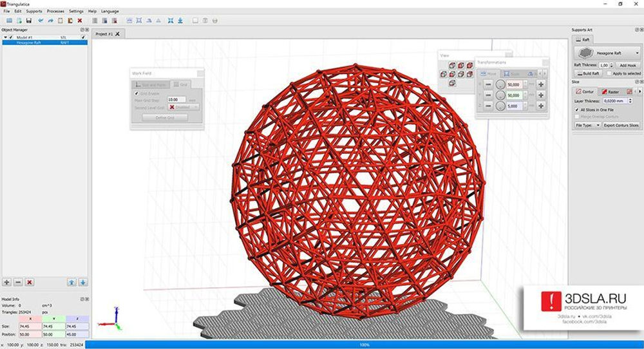Add an object with the plus button
This screenshot has width=644, height=349.
click(x=7, y=282)
